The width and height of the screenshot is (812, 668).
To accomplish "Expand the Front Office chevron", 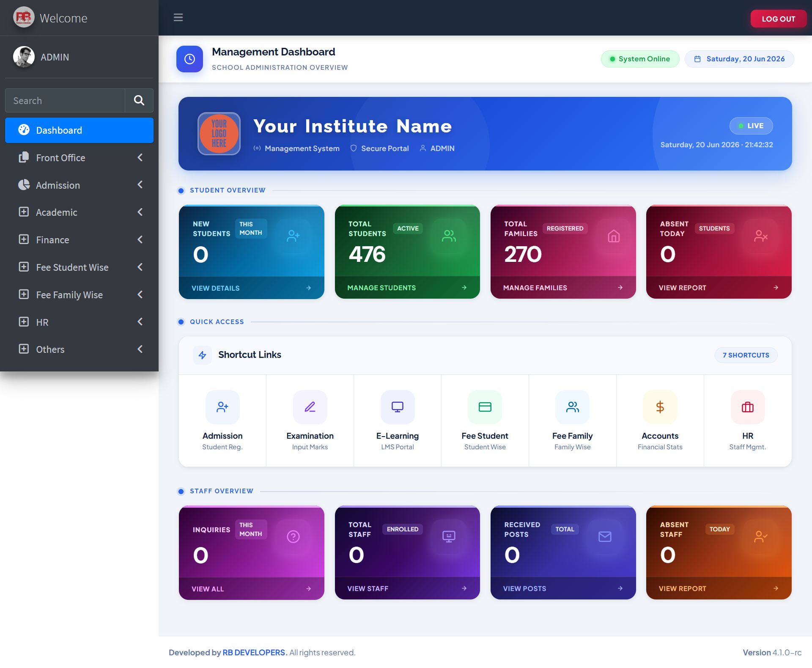I will (x=140, y=157).
